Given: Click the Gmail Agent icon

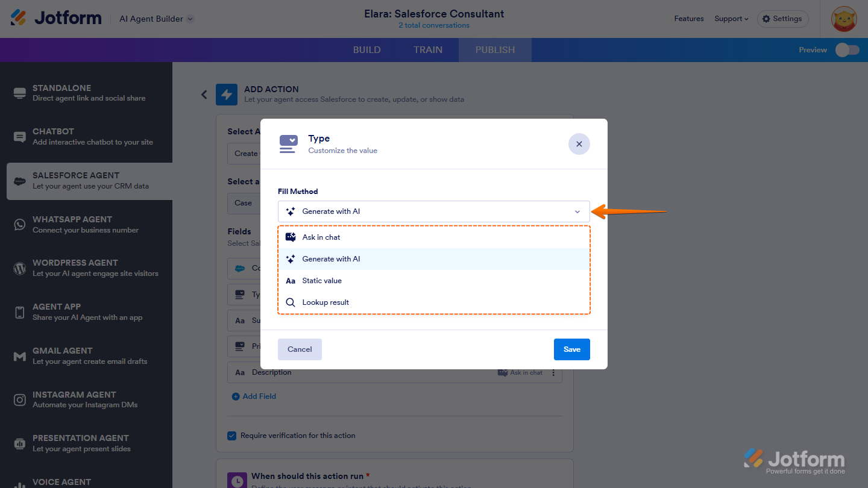Looking at the screenshot, I should tap(18, 355).
